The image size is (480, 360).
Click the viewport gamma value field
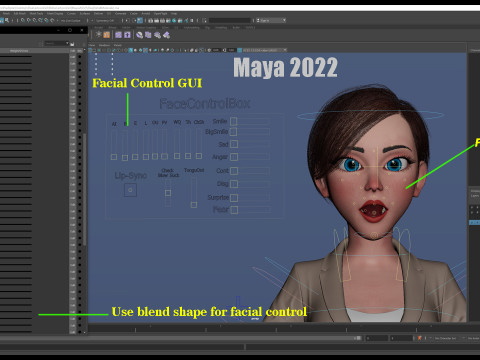click(x=231, y=50)
